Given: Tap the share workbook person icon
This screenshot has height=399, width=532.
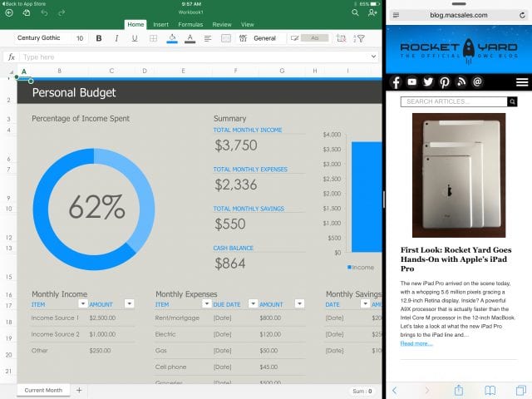Looking at the screenshot, I should coord(372,13).
